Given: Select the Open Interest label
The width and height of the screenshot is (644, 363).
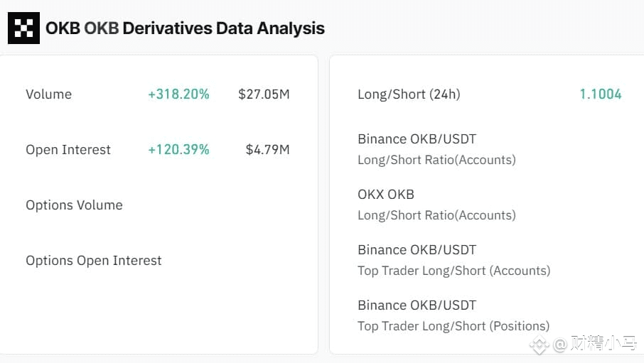Looking at the screenshot, I should [68, 150].
